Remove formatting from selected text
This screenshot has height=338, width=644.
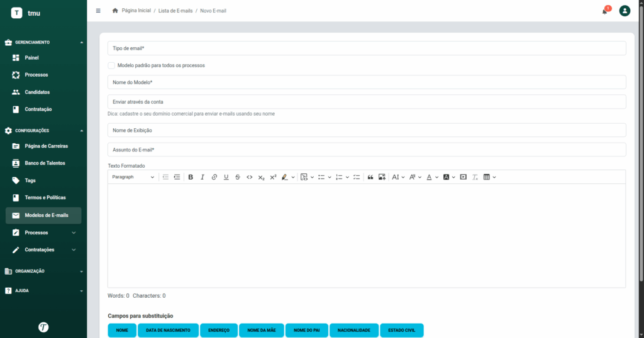475,177
